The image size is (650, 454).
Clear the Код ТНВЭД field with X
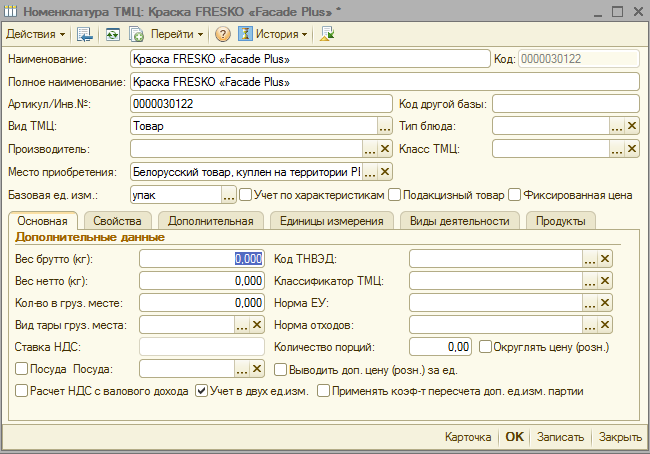point(604,258)
